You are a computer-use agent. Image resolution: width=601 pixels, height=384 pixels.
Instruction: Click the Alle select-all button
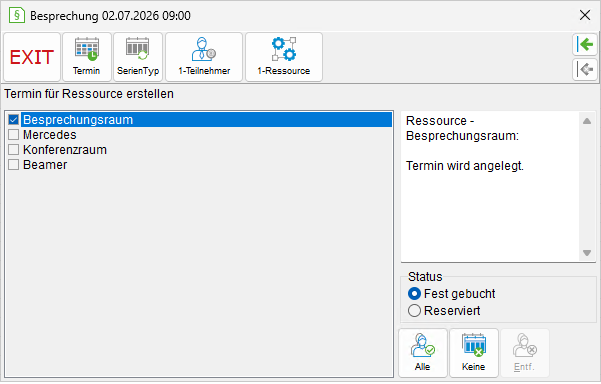click(x=423, y=353)
